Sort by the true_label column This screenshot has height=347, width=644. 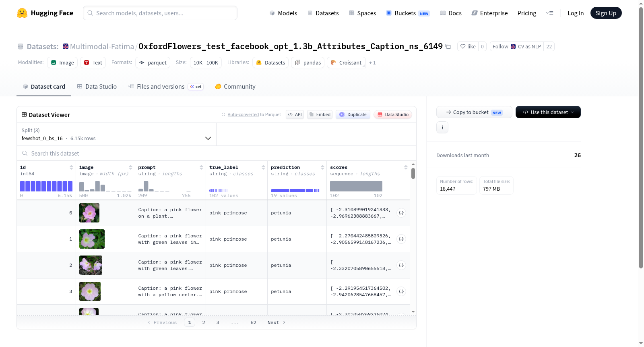pyautogui.click(x=263, y=167)
